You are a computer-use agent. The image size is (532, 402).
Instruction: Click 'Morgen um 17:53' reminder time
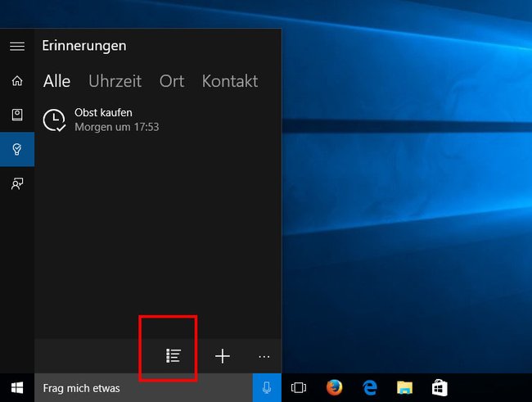click(x=117, y=127)
